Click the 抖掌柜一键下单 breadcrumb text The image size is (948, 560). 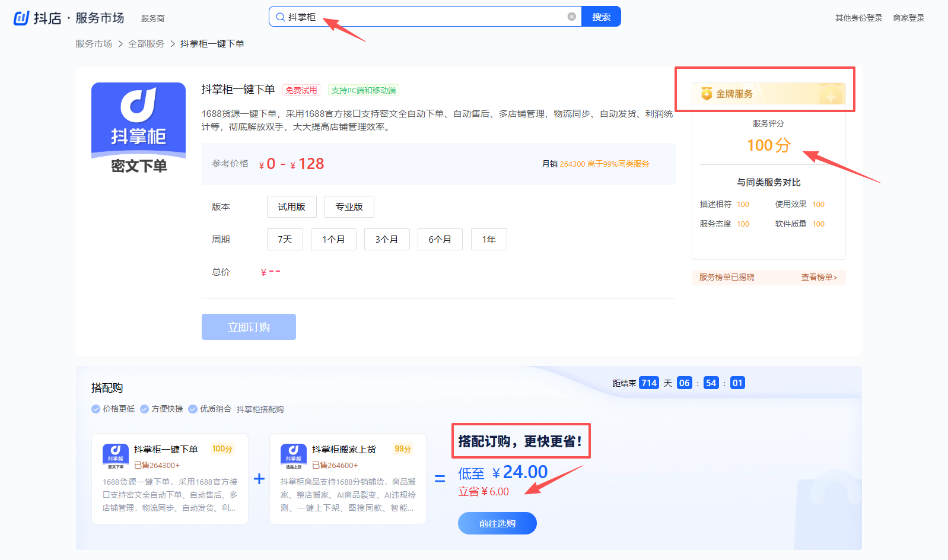[212, 43]
